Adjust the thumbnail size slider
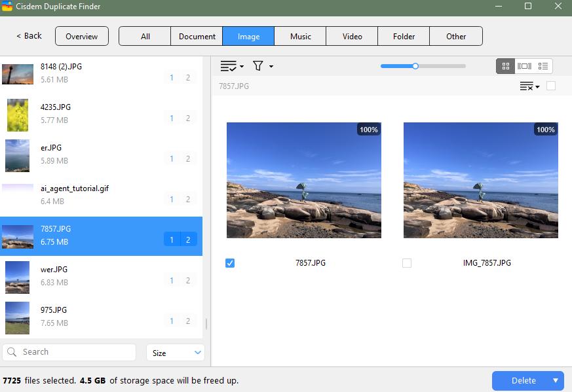Viewport: 572px width, 392px height. pos(415,65)
